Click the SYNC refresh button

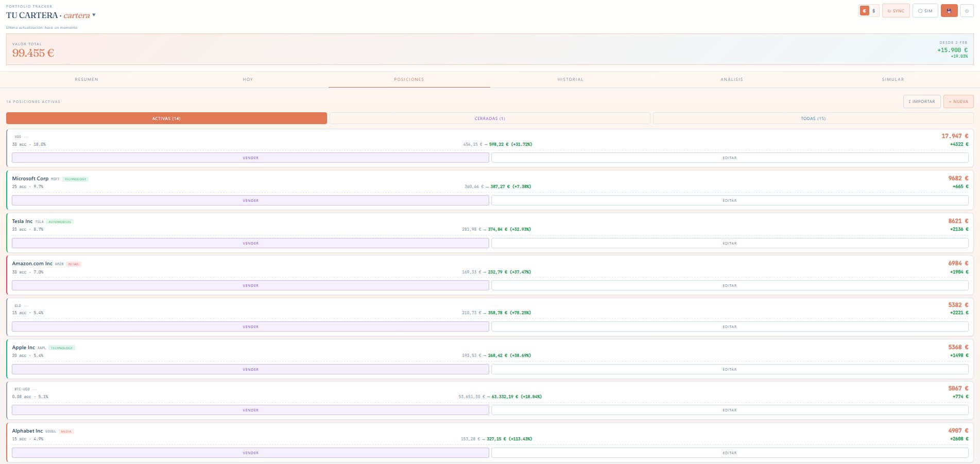896,11
